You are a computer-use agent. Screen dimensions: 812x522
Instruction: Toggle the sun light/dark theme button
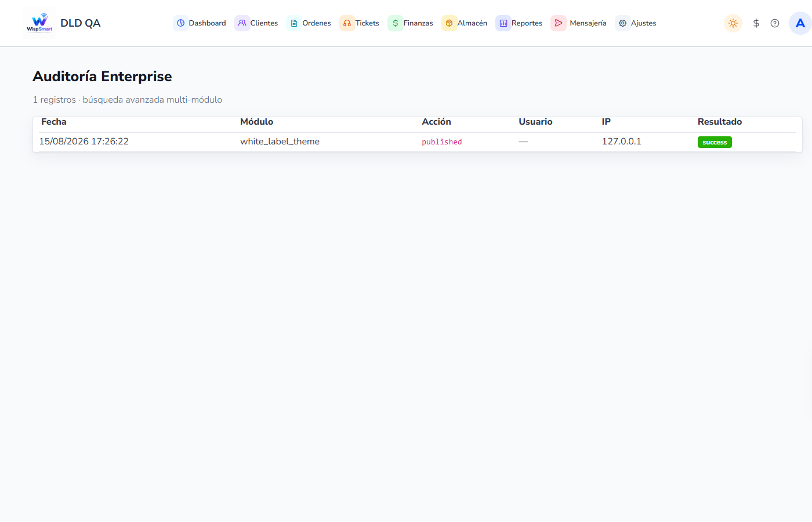coord(733,23)
